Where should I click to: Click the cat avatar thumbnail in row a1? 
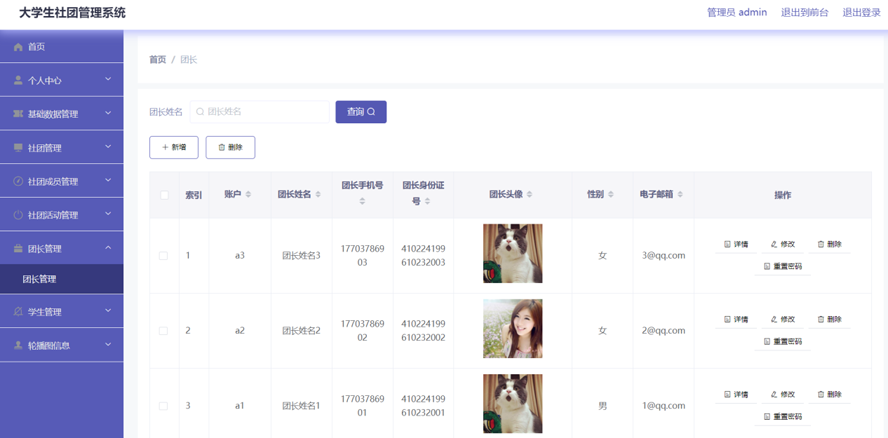pos(513,403)
